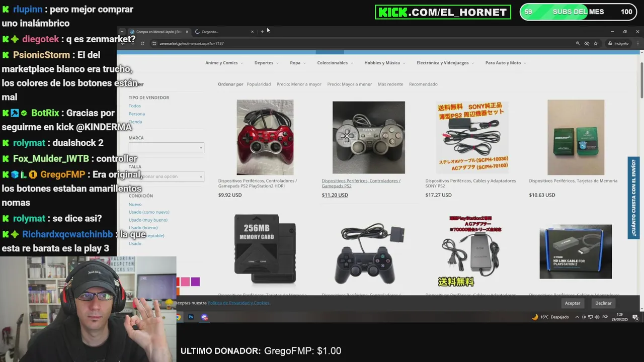Expand the Coleccionables category menu

[x=335, y=63]
